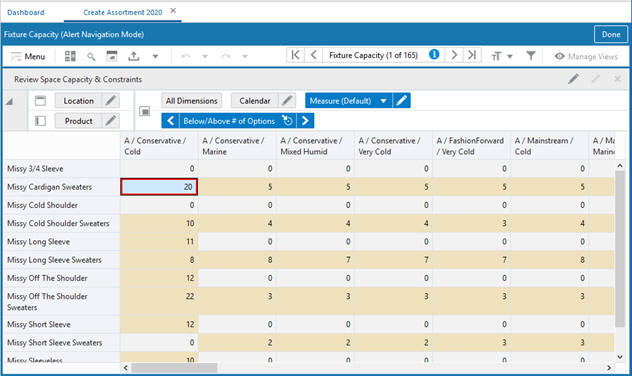
Task: Edit the Location dimension pencil
Action: tap(111, 101)
